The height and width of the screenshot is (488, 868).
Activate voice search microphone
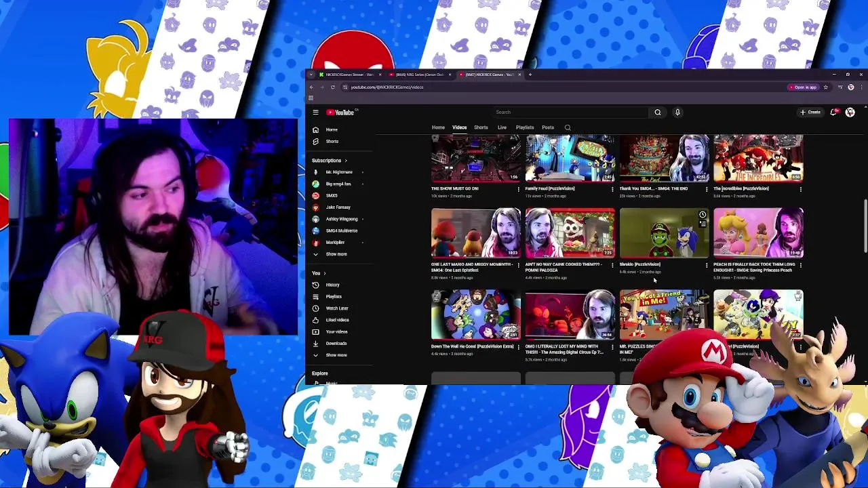[x=677, y=113]
